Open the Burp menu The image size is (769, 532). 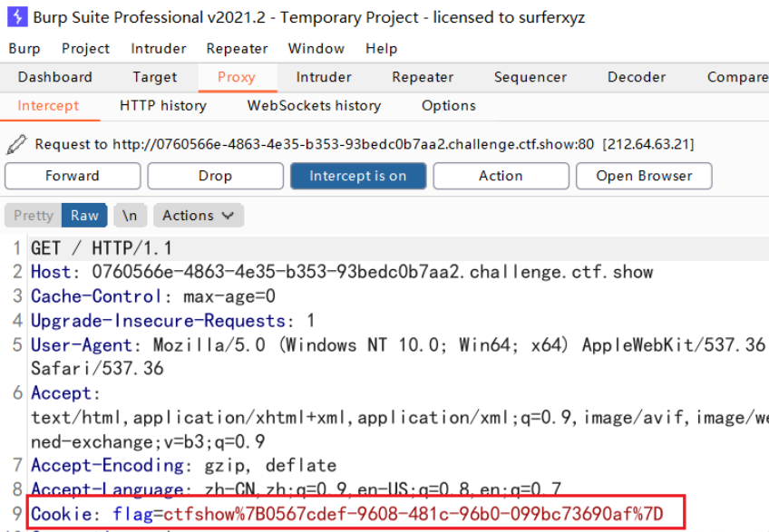click(24, 49)
